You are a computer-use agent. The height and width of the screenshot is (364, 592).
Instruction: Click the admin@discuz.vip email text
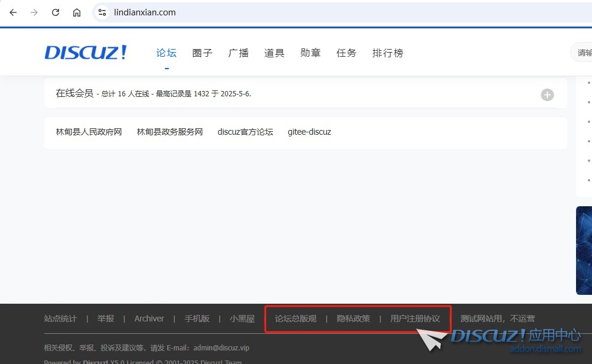[x=221, y=348]
